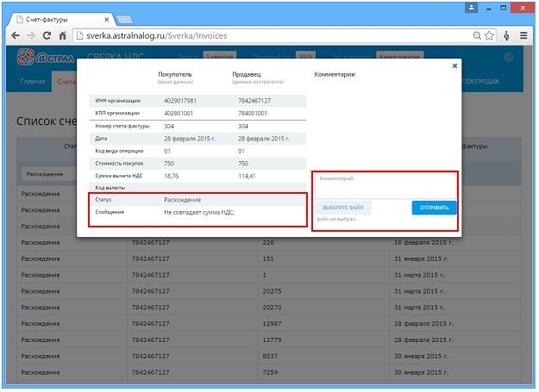The image size is (539, 392).
Task: Bookmark this page with the star icon
Action: click(x=488, y=35)
